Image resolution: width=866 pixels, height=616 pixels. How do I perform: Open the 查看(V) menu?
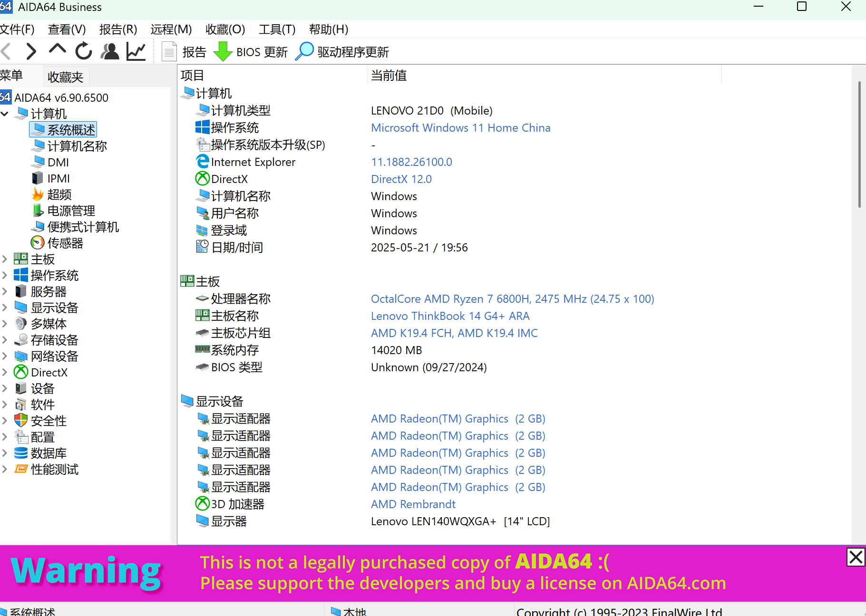click(67, 29)
